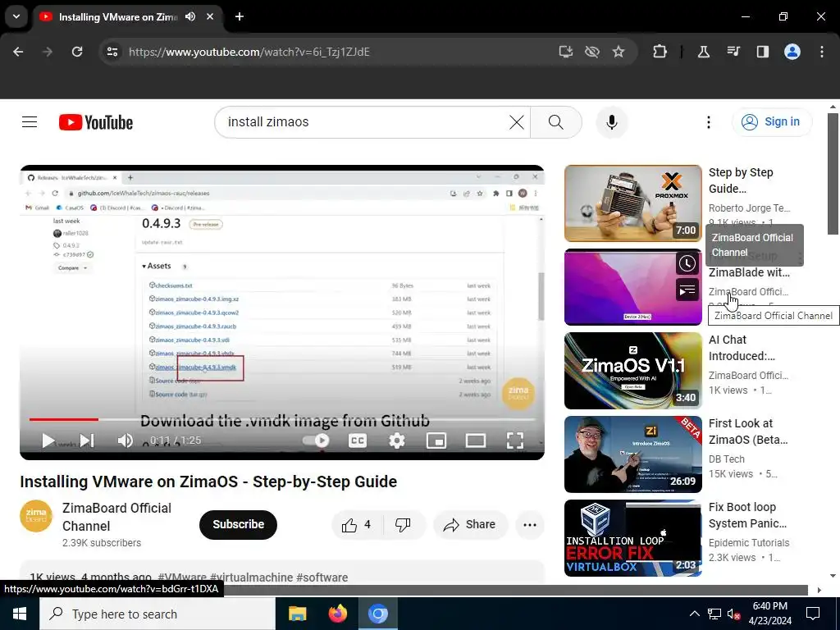840x630 pixels.
Task: Open the YouTube hamburger guide menu
Action: 30,122
